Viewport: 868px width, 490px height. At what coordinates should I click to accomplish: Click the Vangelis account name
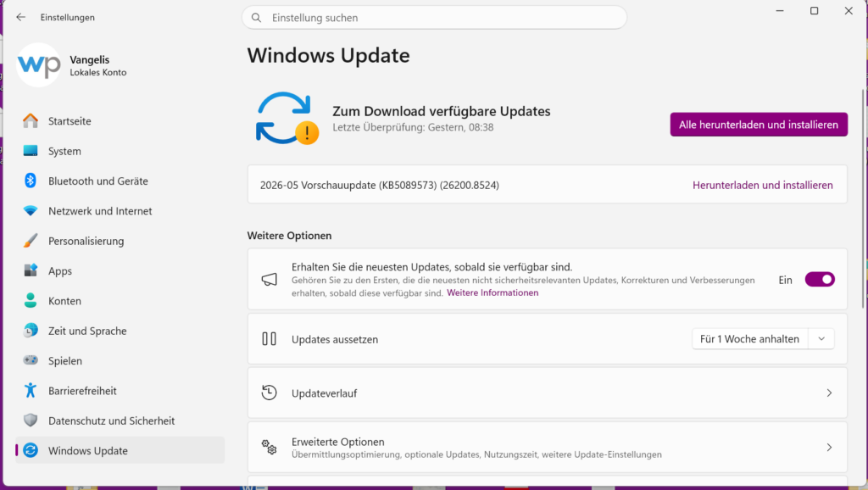[x=90, y=60]
